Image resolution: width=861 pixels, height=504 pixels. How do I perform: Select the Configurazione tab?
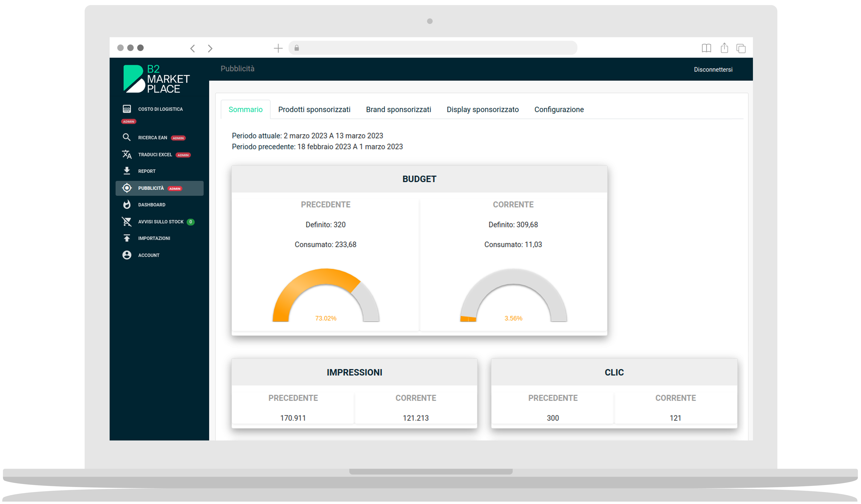(559, 110)
